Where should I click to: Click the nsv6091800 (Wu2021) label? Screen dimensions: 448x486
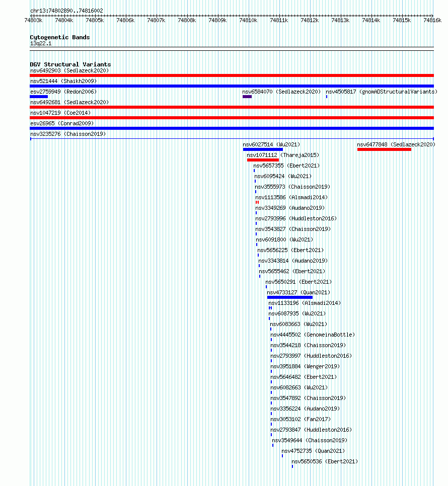click(284, 239)
